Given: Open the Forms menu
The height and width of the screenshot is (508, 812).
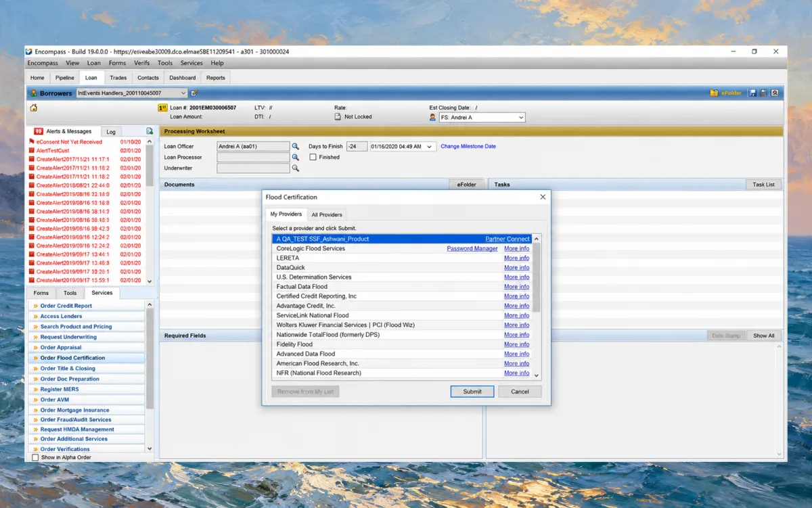Looking at the screenshot, I should point(117,63).
